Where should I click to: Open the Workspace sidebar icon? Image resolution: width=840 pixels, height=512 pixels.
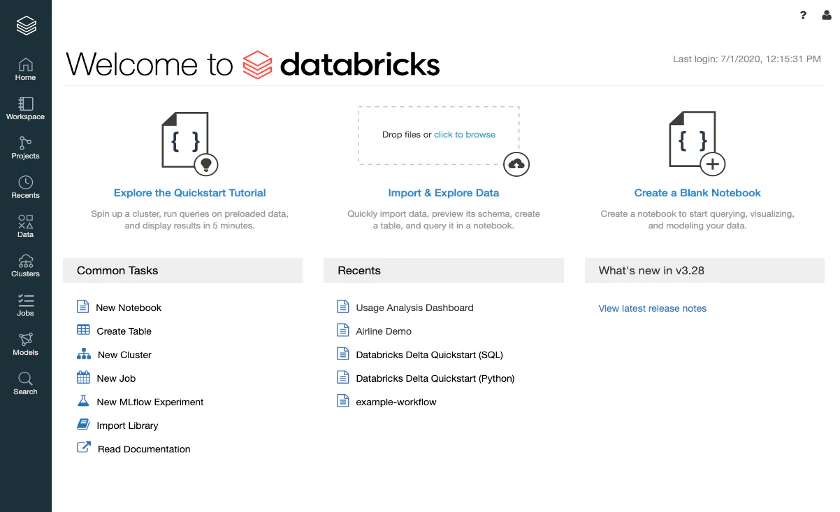pyautogui.click(x=25, y=108)
